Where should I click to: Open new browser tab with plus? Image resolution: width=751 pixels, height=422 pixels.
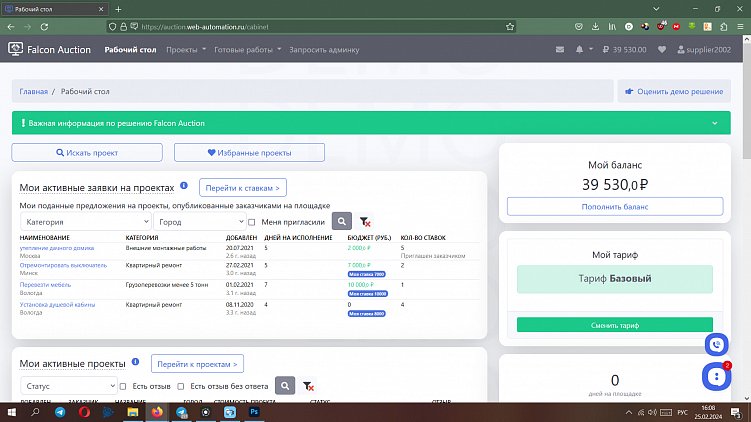pos(118,9)
